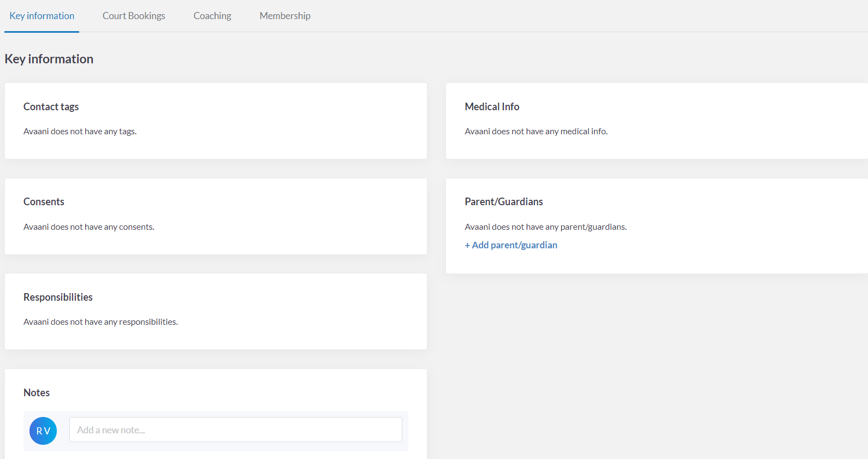Click the Notes section heading
Image resolution: width=868 pixels, height=459 pixels.
37,392
